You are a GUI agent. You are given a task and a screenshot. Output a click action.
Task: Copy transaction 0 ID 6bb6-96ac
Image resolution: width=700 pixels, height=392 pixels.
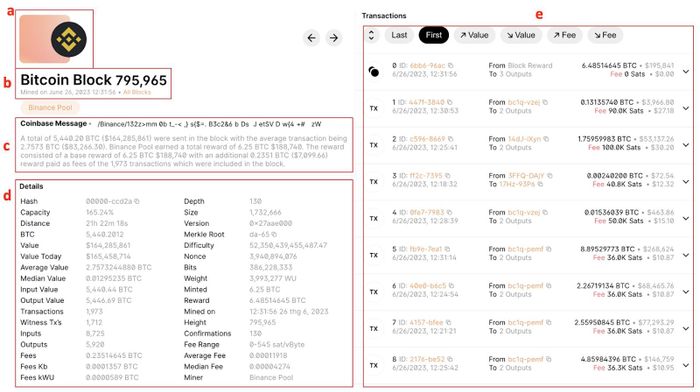(450, 66)
